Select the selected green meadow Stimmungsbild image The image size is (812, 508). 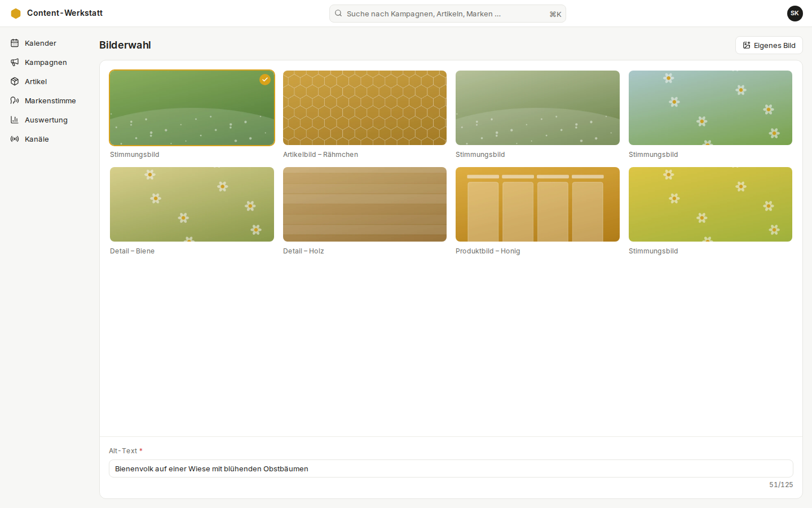(x=192, y=108)
